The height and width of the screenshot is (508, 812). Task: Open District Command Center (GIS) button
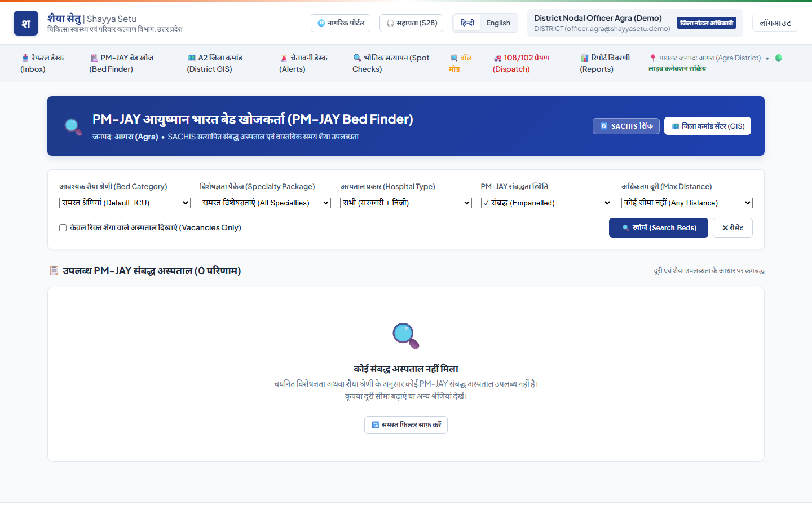(708, 126)
